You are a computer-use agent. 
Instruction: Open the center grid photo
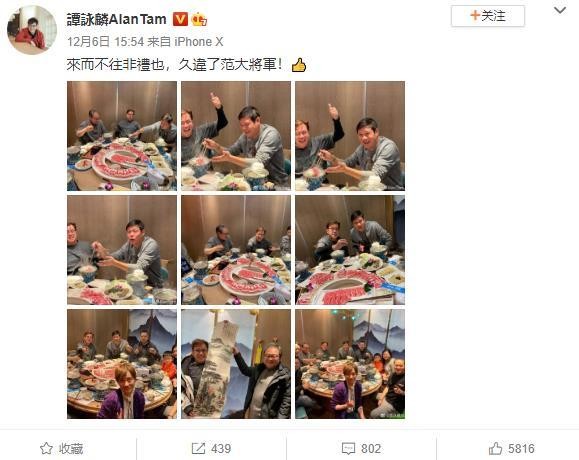(236, 250)
